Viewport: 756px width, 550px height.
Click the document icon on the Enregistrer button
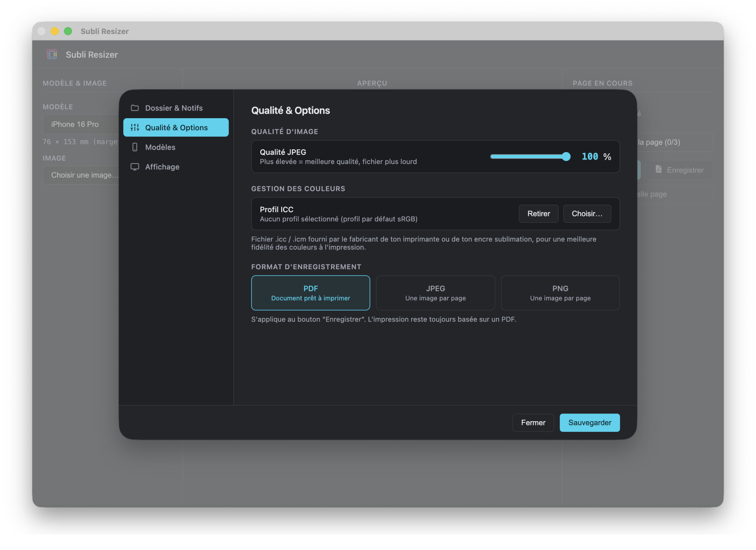[x=658, y=169]
